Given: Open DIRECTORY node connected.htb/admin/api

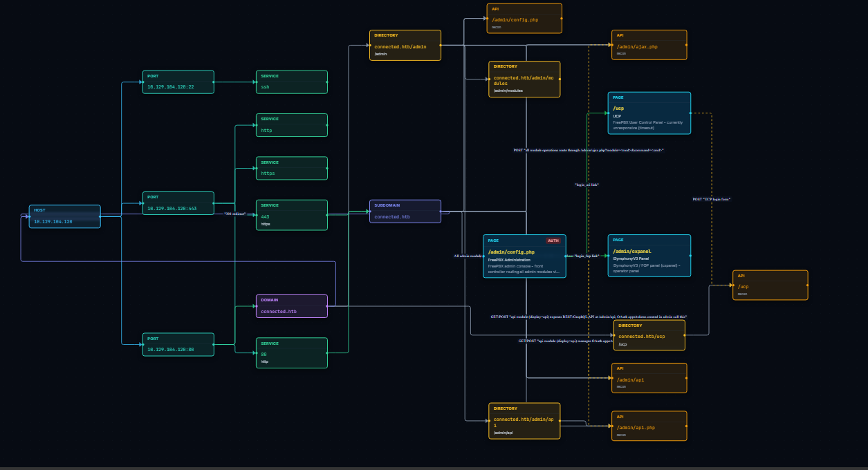Looking at the screenshot, I should click(x=524, y=421).
